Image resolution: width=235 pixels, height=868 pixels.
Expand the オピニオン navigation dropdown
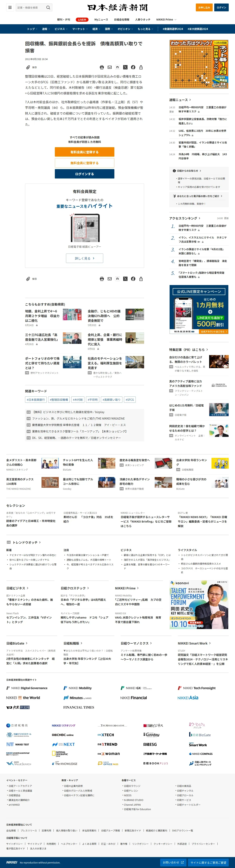[x=125, y=29]
